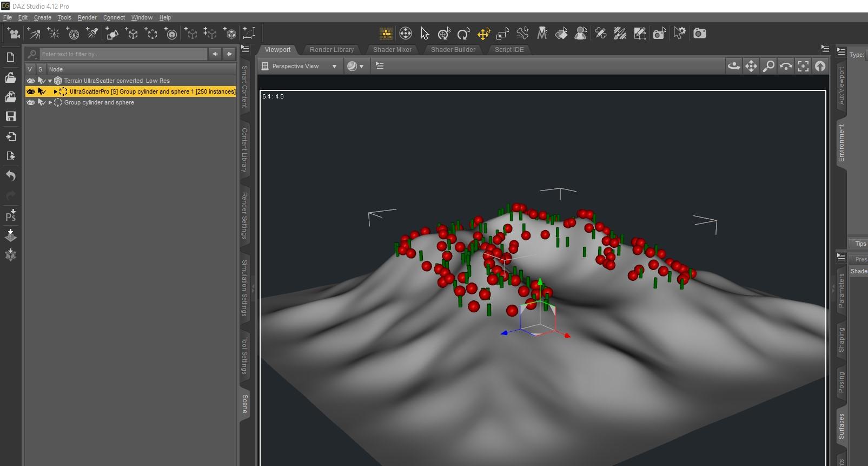The width and height of the screenshot is (868, 466).
Task: Hide the Terrain UltraScatter converted node
Action: click(31, 81)
